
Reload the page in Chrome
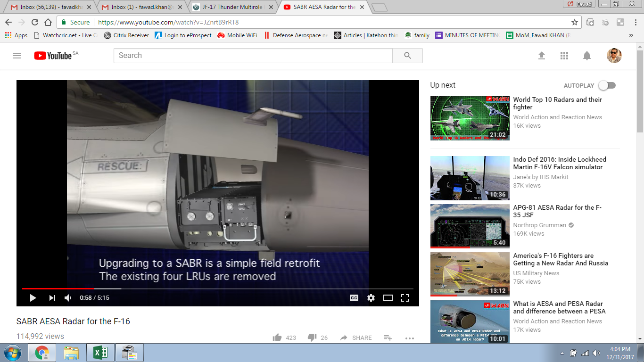point(34,22)
